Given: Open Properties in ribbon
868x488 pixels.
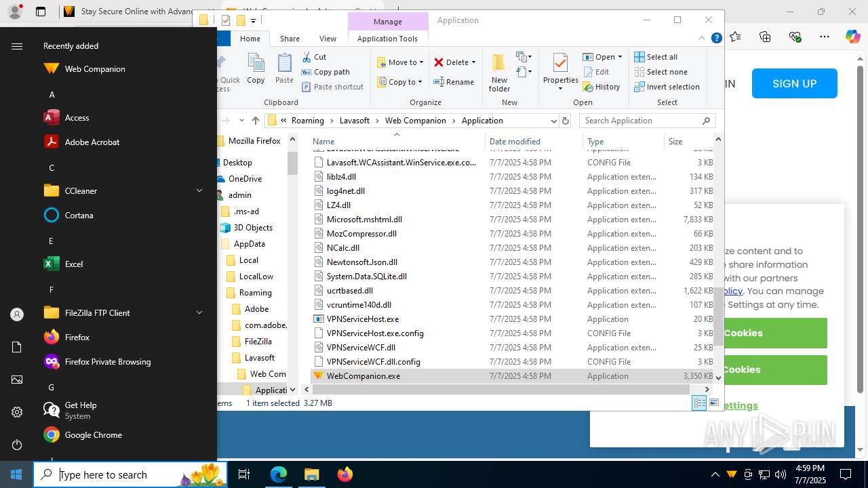Looking at the screenshot, I should tap(560, 73).
